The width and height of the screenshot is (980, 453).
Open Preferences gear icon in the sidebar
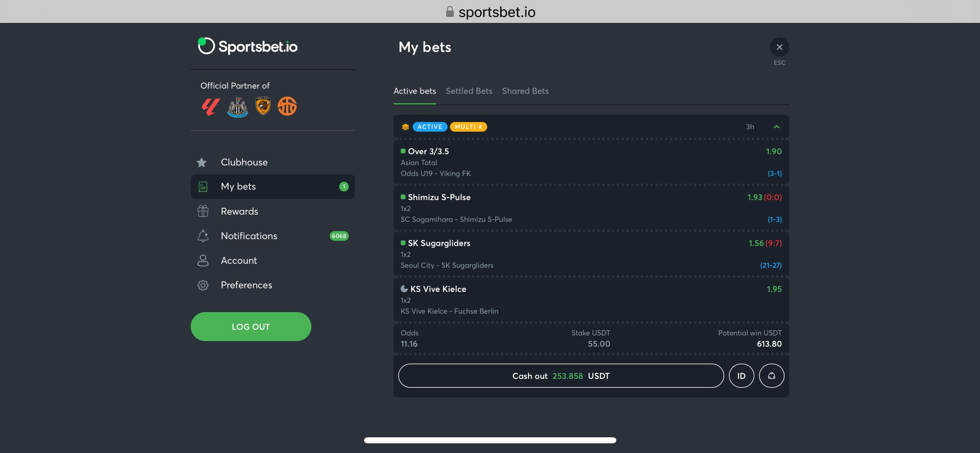[x=203, y=285]
